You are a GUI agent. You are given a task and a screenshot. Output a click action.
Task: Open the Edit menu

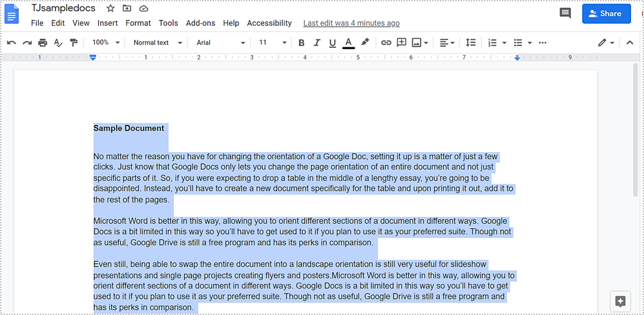coord(58,23)
